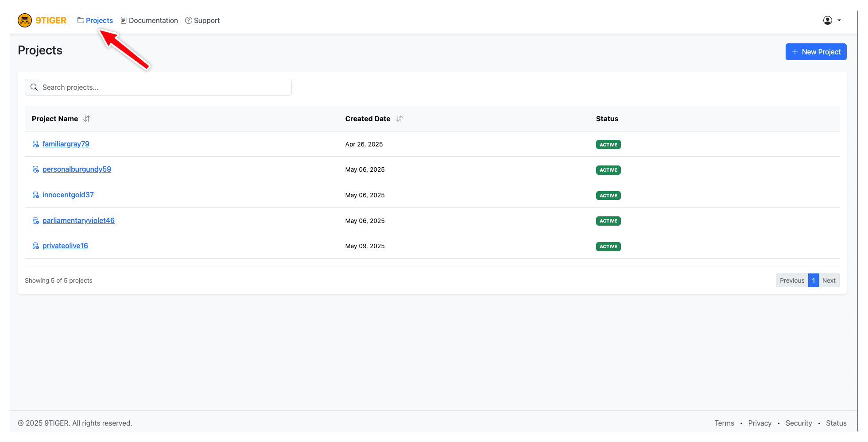Click the 9TIGER tiger logo icon
Viewport: 868px width, 442px height.
coord(25,20)
